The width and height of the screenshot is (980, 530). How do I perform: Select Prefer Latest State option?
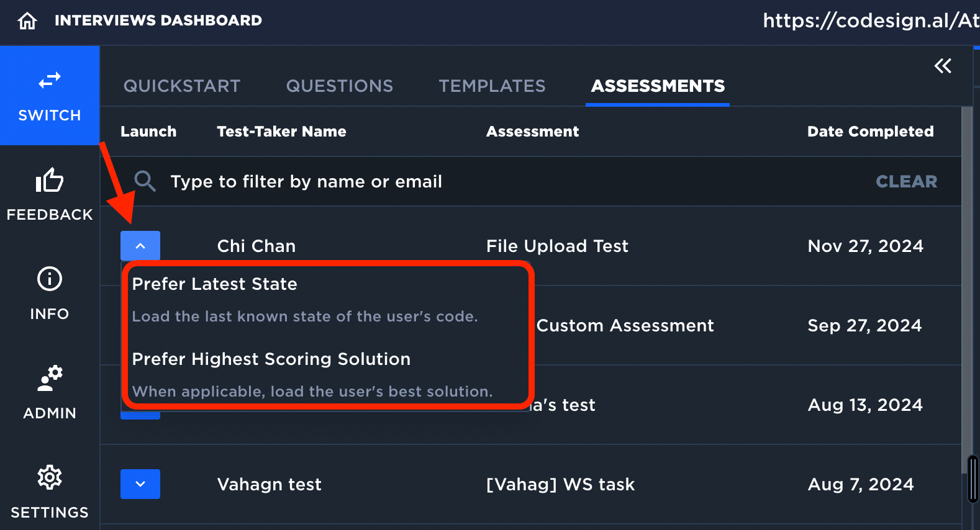pos(214,284)
